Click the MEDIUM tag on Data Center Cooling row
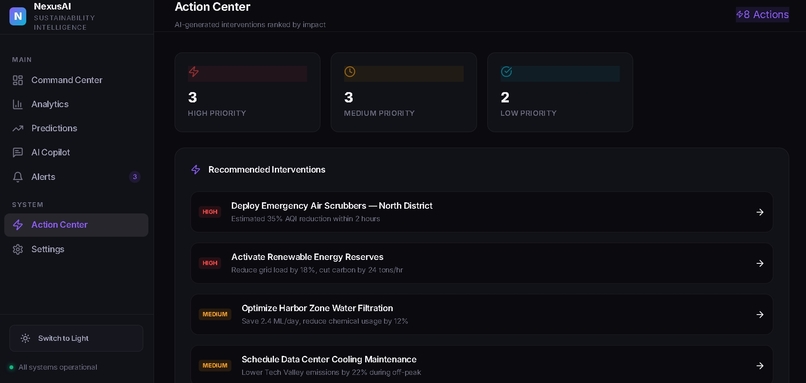This screenshot has height=383, width=806. pos(215,366)
